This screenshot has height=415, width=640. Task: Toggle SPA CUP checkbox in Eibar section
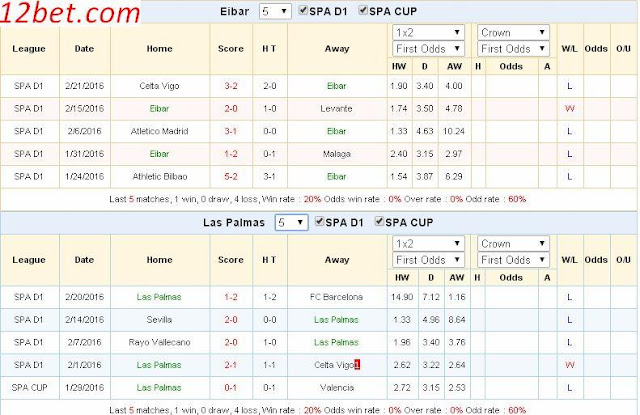[362, 11]
